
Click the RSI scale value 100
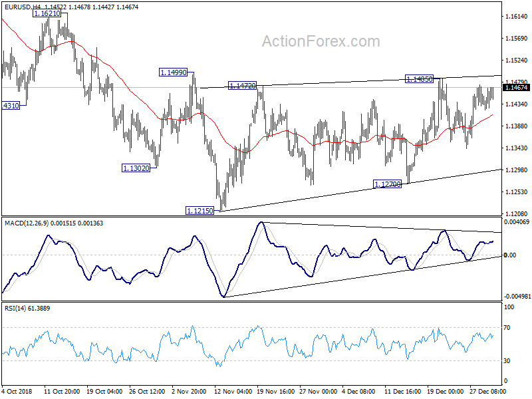[509, 307]
